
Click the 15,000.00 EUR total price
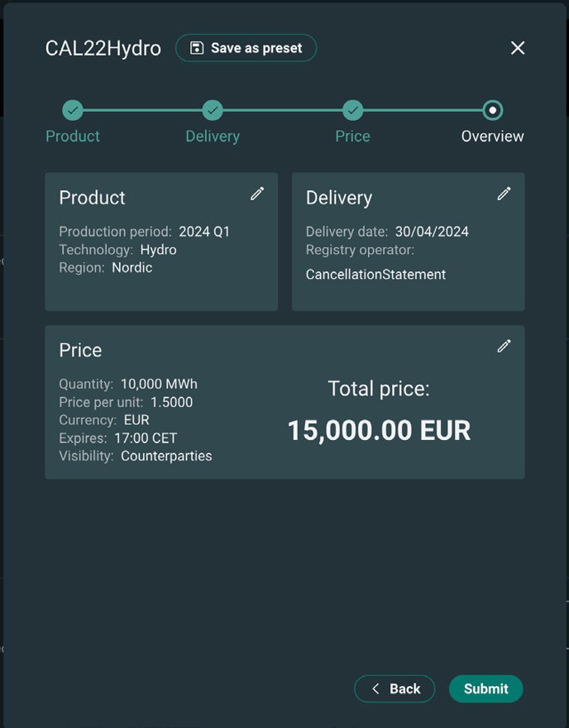[379, 430]
